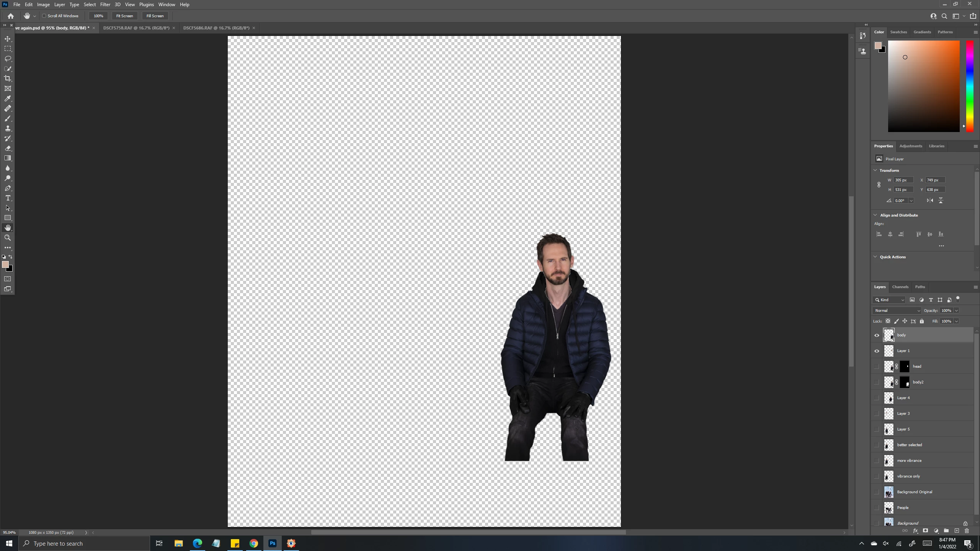Open the layer Kind filter dropdown
Image resolution: width=980 pixels, height=551 pixels.
pos(890,300)
